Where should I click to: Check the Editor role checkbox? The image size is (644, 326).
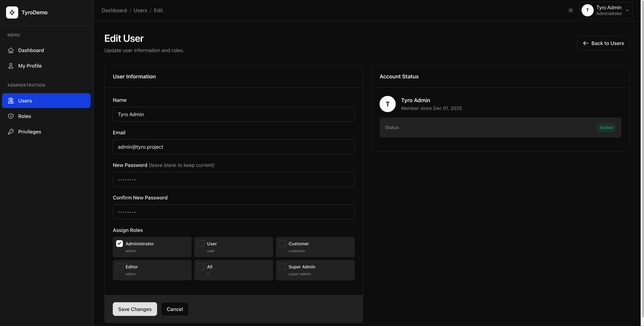click(120, 267)
